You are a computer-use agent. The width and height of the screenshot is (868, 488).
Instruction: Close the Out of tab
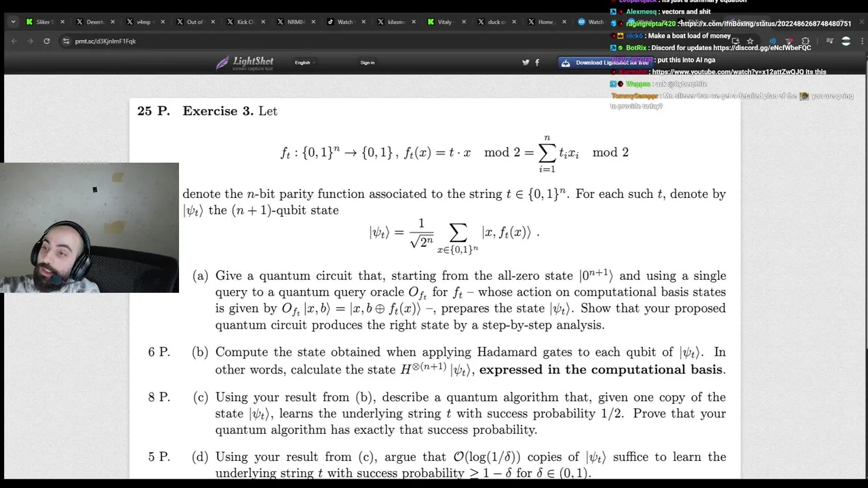click(213, 22)
